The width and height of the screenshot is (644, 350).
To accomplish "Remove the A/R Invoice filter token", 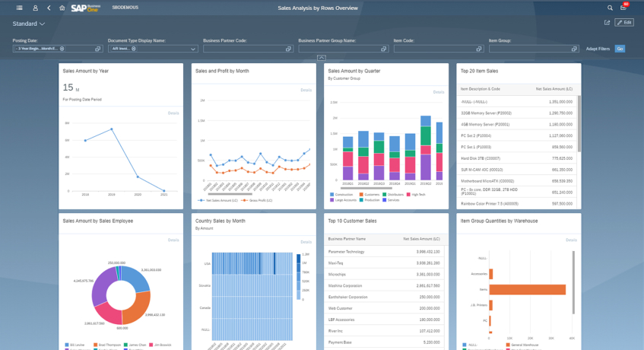I will [x=134, y=49].
